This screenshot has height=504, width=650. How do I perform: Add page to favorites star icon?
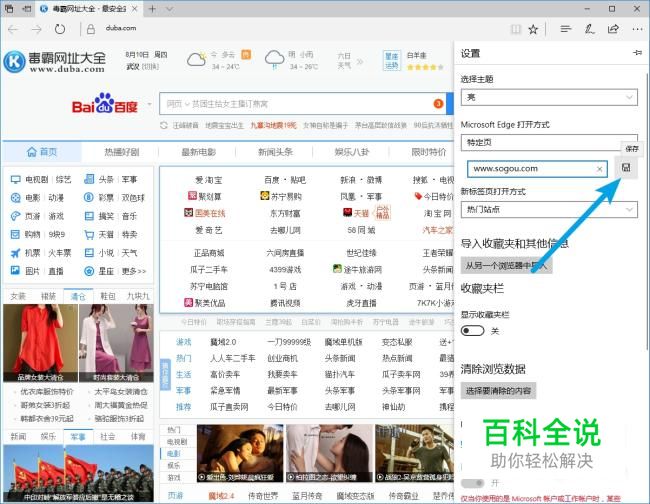(533, 29)
